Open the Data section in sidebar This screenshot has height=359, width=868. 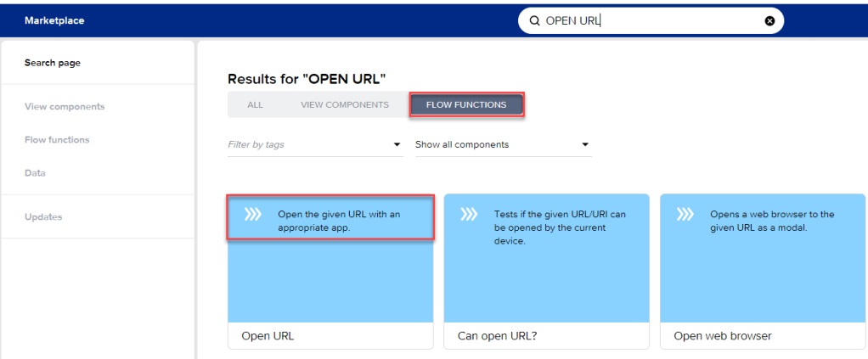point(35,173)
